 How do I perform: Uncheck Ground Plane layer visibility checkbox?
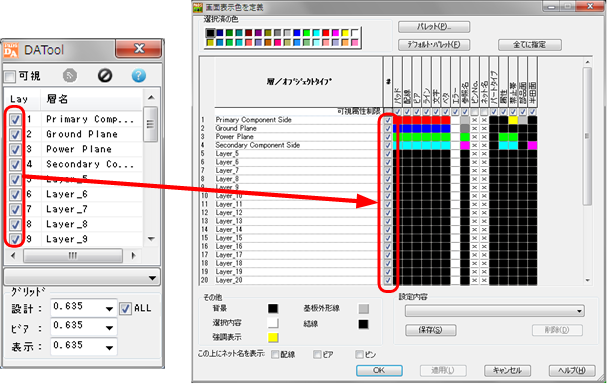(15, 134)
